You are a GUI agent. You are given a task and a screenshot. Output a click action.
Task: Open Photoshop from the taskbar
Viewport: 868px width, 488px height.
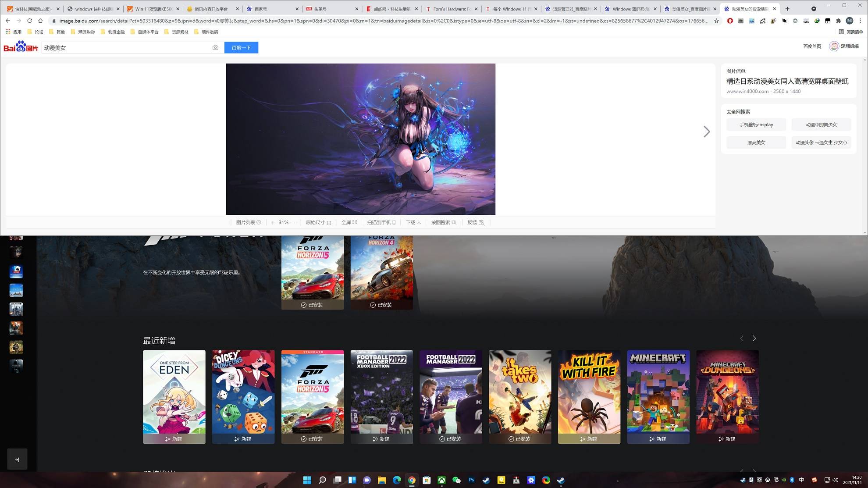[x=471, y=480]
